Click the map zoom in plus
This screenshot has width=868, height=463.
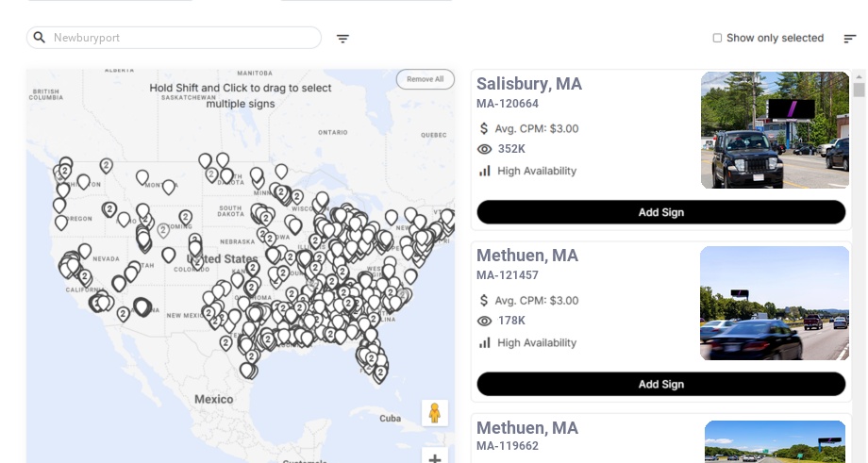(434, 458)
